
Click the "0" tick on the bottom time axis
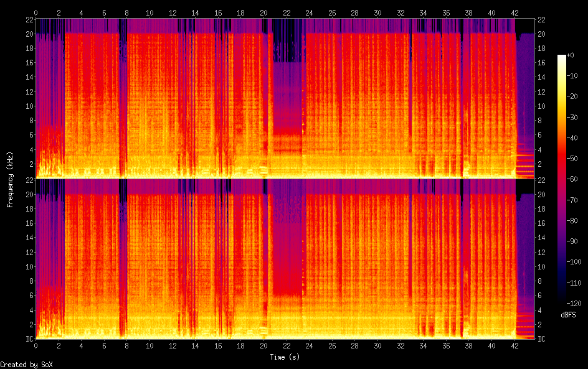(36, 345)
